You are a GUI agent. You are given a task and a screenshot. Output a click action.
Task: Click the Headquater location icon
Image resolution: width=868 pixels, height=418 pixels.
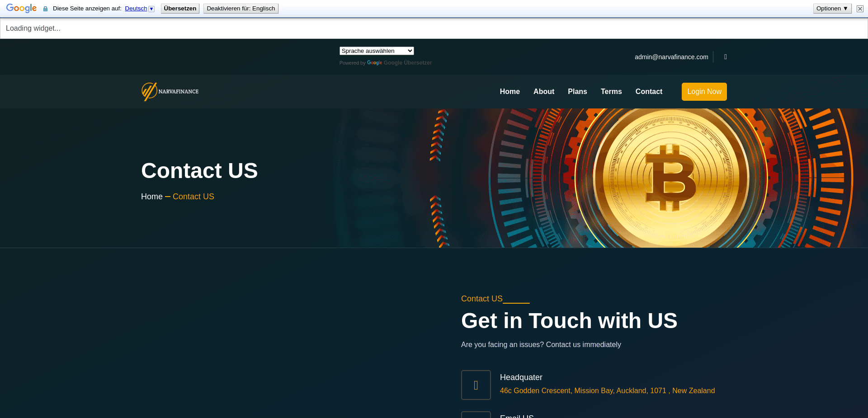click(476, 385)
